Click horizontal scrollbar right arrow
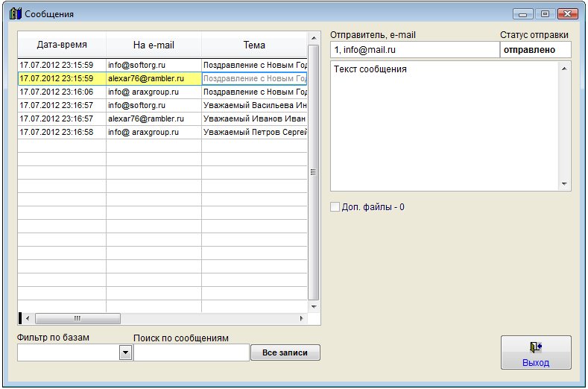The width and height of the screenshot is (588, 389). click(x=301, y=318)
